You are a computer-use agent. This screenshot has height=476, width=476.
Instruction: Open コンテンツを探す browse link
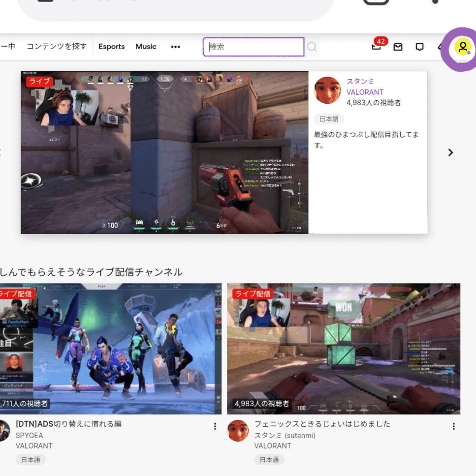click(57, 46)
